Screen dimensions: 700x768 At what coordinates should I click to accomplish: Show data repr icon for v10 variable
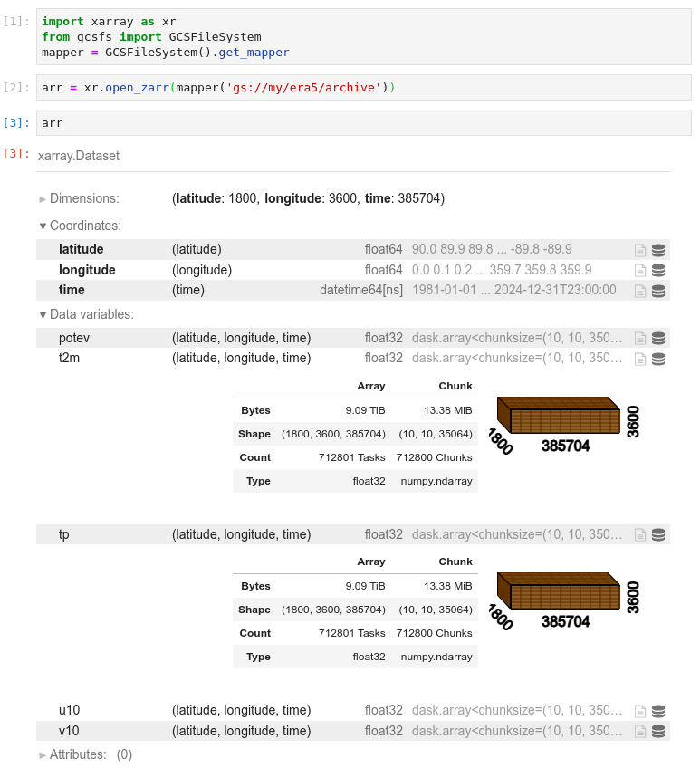pyautogui.click(x=658, y=731)
